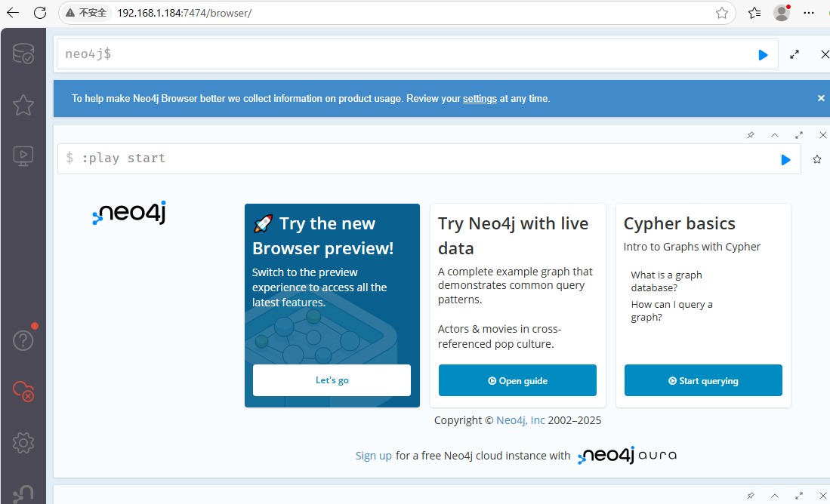Open guide for the movies example data
Viewport: 830px width, 504px height.
517,380
